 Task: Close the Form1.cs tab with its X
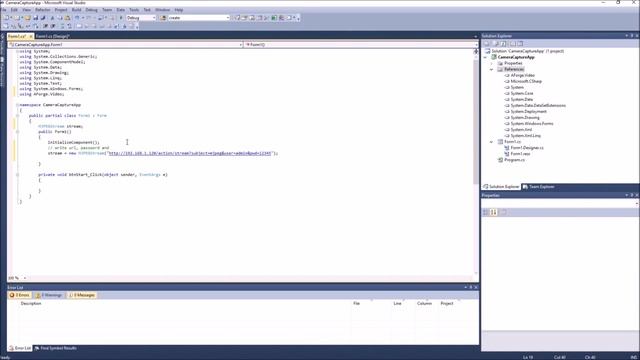click(x=31, y=36)
